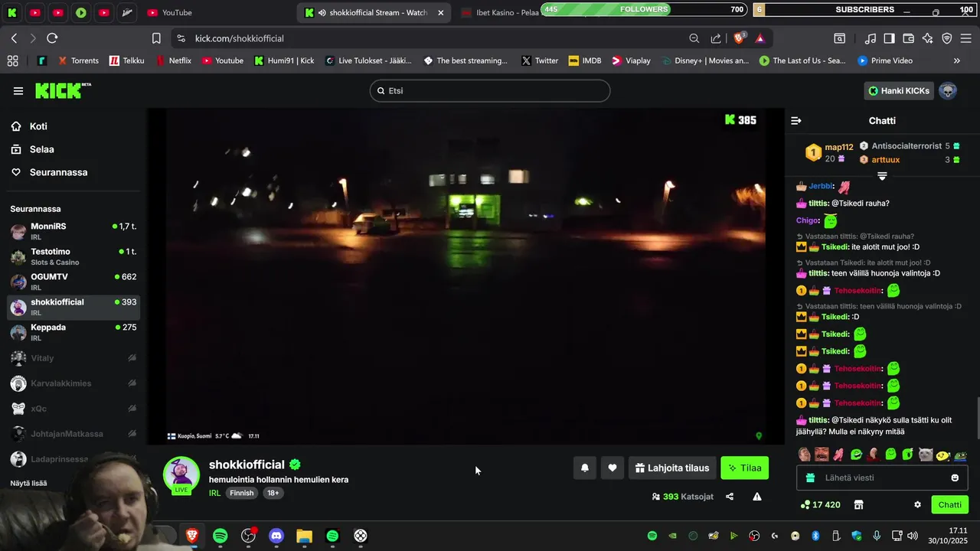
Task: Click the Hanki KICKs button
Action: point(899,90)
